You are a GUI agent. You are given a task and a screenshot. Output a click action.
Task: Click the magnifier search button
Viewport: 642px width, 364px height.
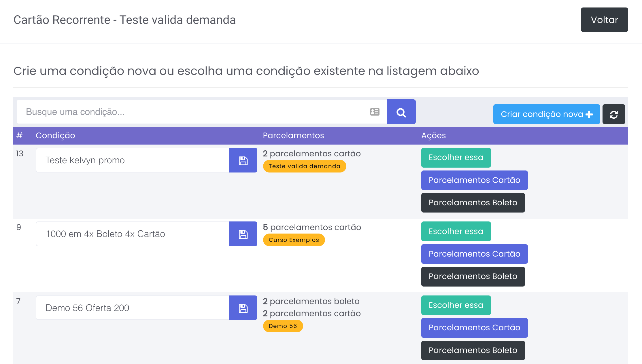401,112
